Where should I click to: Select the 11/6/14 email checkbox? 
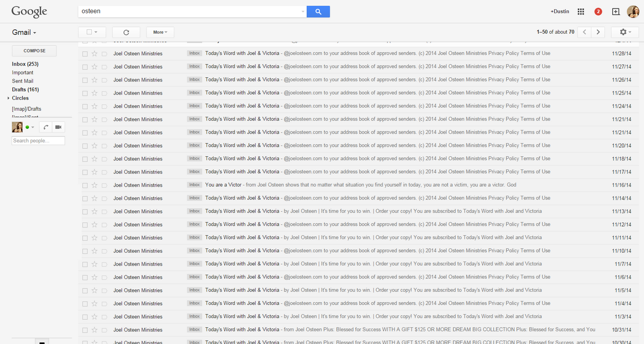tap(85, 277)
